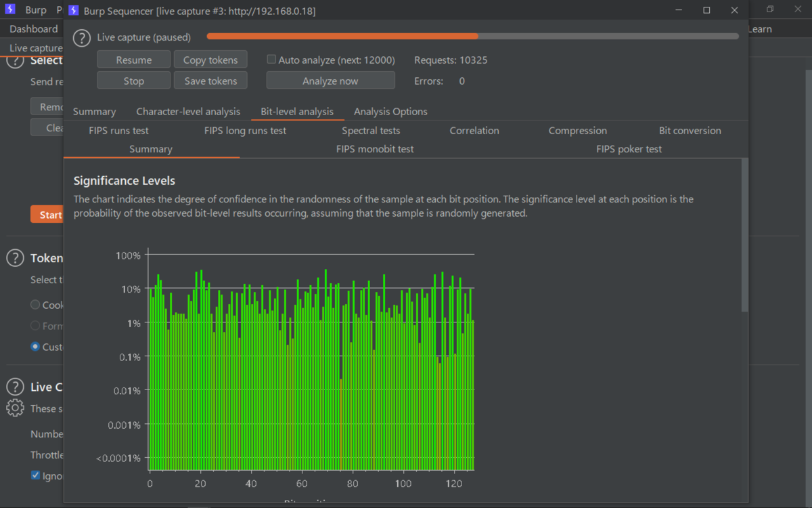Click the orange Start button behind
Viewport: 812px width, 508px height.
click(47, 215)
